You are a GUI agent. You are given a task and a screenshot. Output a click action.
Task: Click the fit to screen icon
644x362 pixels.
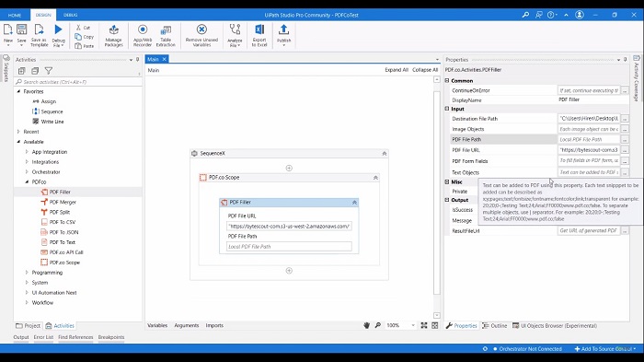(424, 325)
